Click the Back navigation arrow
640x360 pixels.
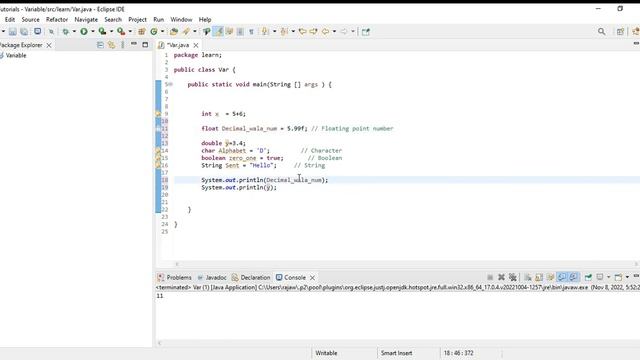pyautogui.click(x=325, y=31)
